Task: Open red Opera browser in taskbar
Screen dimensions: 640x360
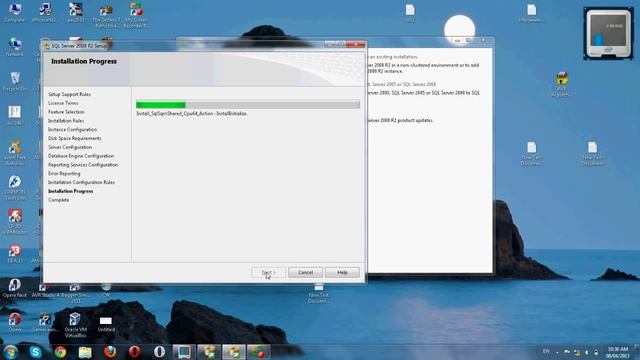Action: (135, 352)
